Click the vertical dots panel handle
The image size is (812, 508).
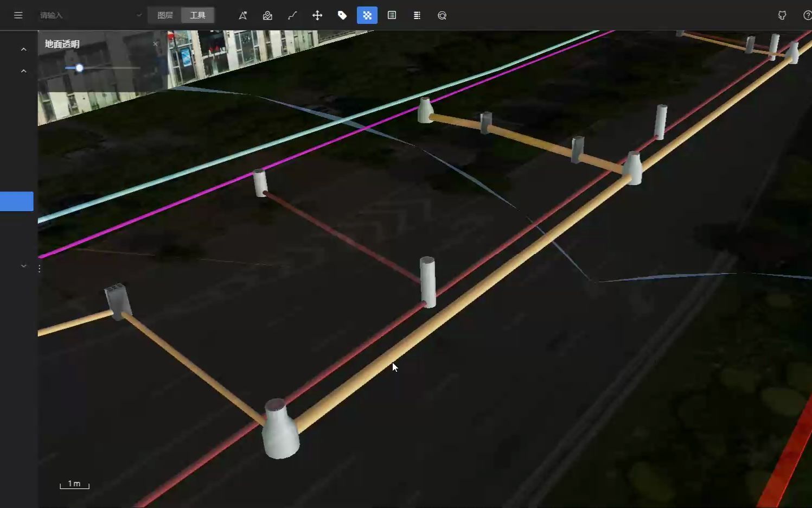(40, 268)
